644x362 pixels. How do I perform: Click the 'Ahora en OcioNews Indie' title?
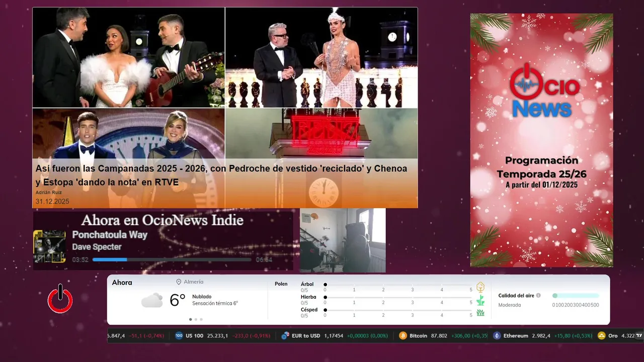pos(162,220)
